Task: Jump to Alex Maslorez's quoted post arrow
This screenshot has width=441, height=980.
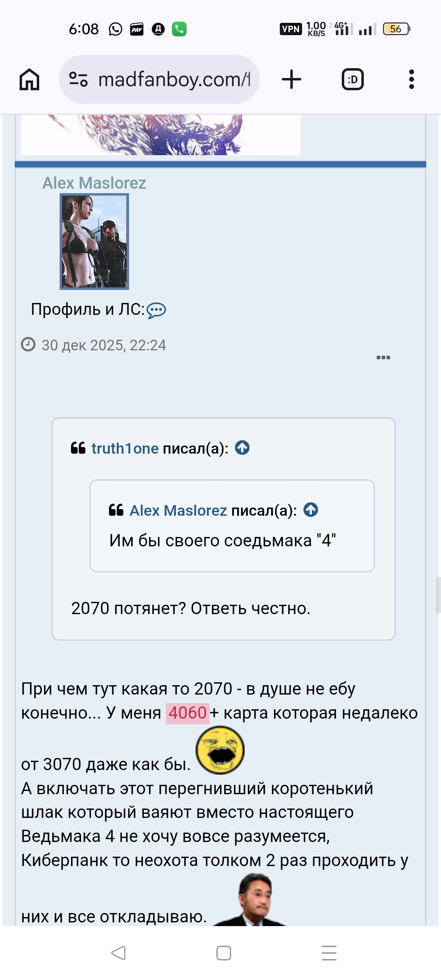Action: (311, 510)
